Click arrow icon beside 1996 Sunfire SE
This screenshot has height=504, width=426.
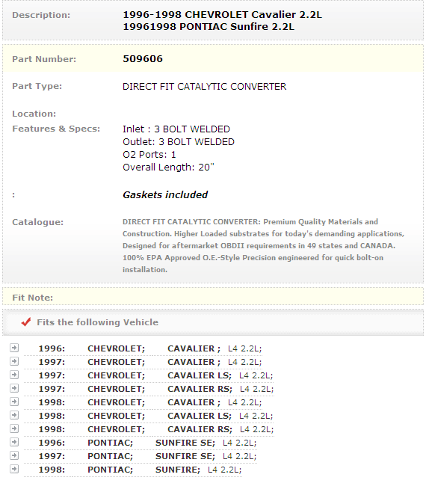tap(14, 442)
